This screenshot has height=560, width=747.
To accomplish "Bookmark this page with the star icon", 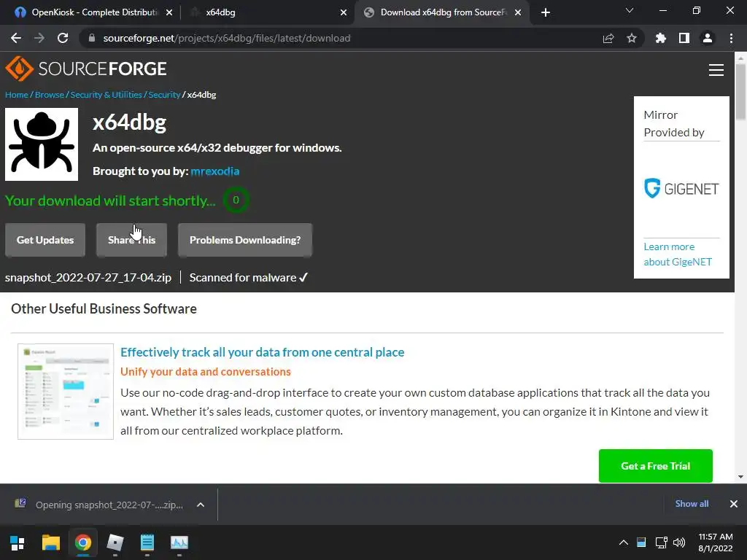I will (632, 38).
